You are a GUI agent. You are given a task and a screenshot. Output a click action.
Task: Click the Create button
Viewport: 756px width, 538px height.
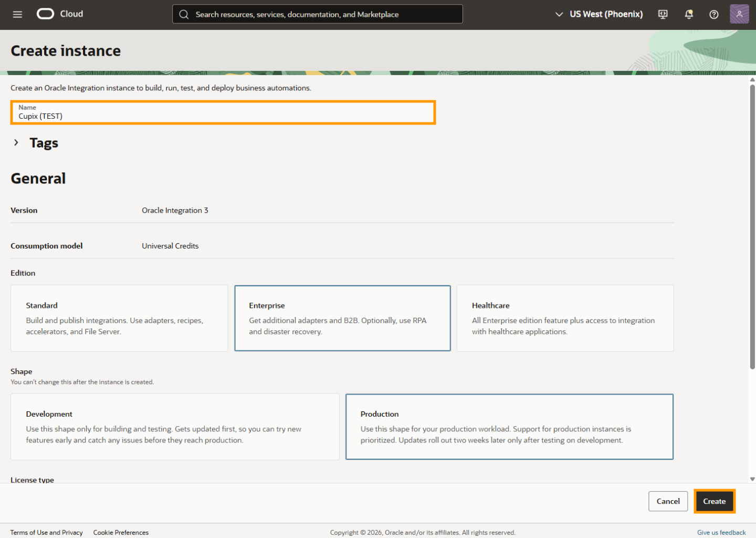(x=715, y=501)
